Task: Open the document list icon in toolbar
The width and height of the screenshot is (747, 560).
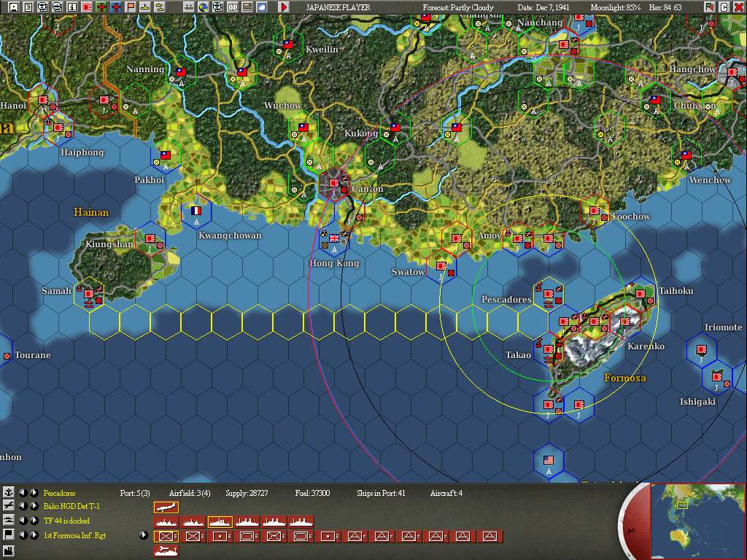Action: click(x=28, y=7)
